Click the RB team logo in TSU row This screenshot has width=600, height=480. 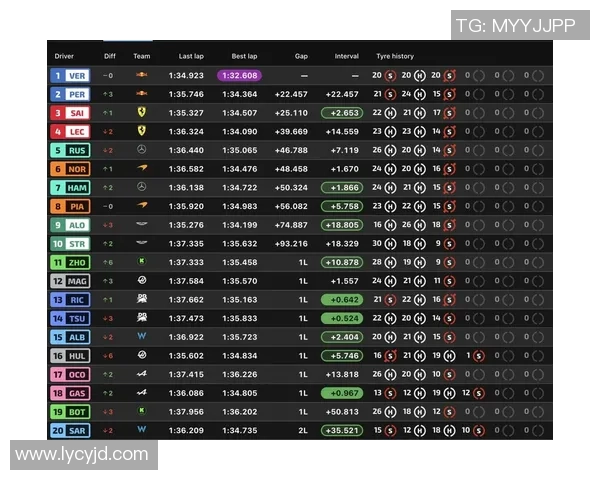coord(142,317)
